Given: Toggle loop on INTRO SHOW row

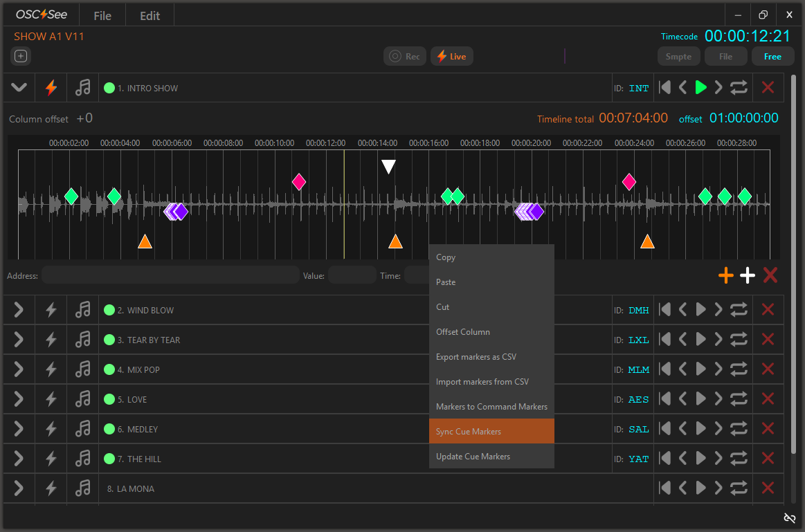Looking at the screenshot, I should tap(739, 88).
